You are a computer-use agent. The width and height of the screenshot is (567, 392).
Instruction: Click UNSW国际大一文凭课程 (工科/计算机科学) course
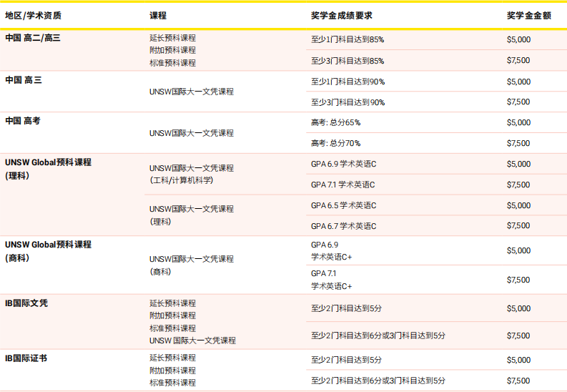coord(192,175)
